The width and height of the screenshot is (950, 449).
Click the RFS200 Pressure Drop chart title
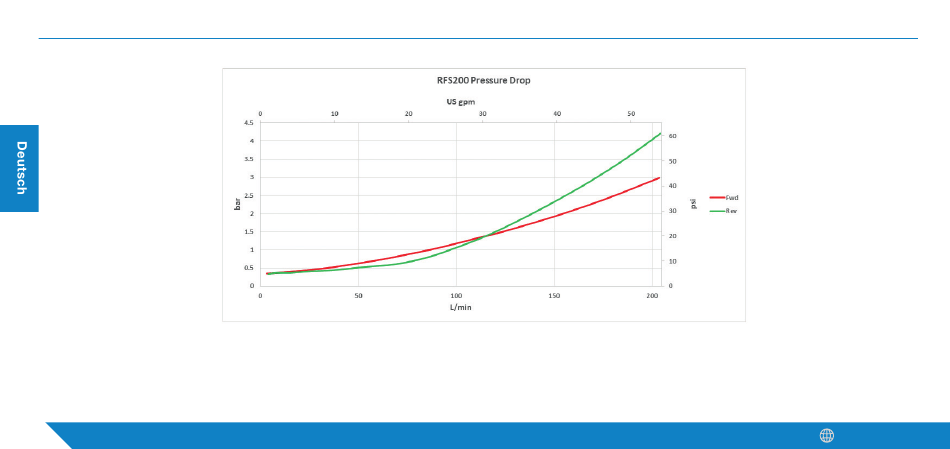point(483,80)
